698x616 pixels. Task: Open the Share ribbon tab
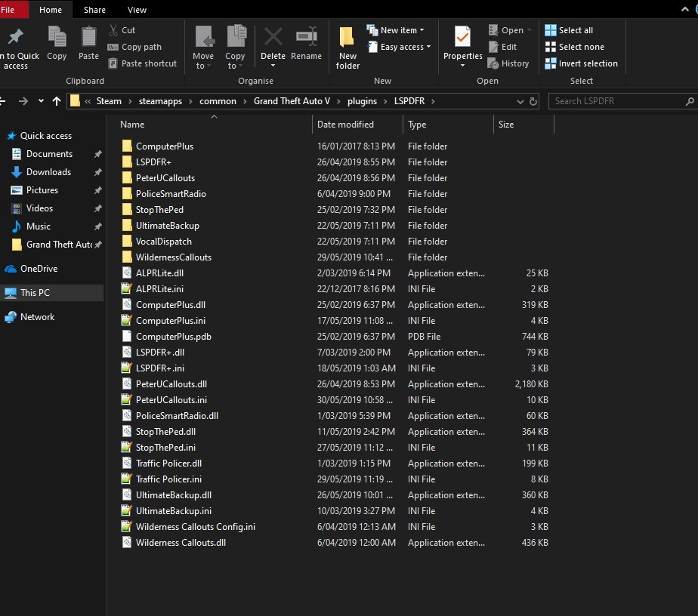pos(94,10)
